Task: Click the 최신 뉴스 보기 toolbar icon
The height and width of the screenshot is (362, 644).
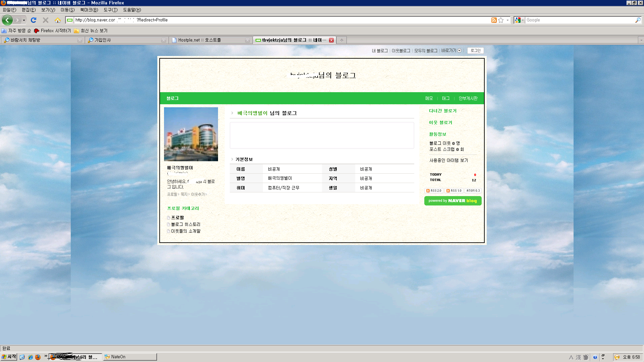Action: tap(77, 31)
